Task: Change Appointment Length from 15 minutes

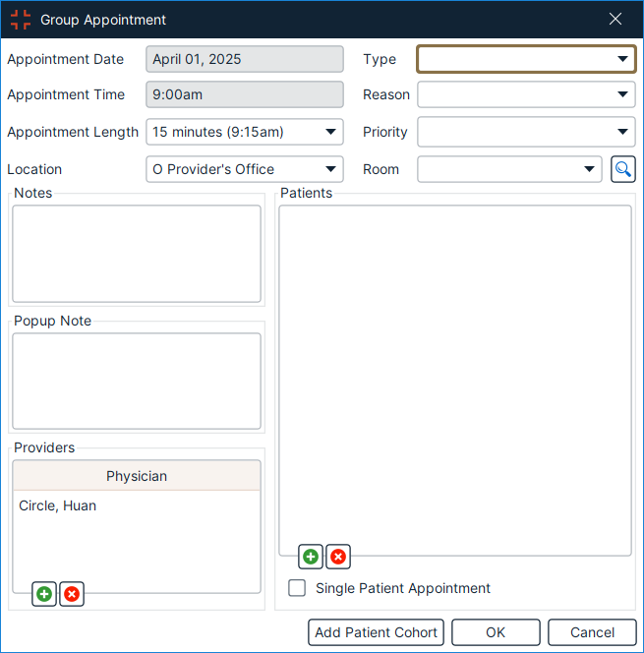Action: point(244,132)
